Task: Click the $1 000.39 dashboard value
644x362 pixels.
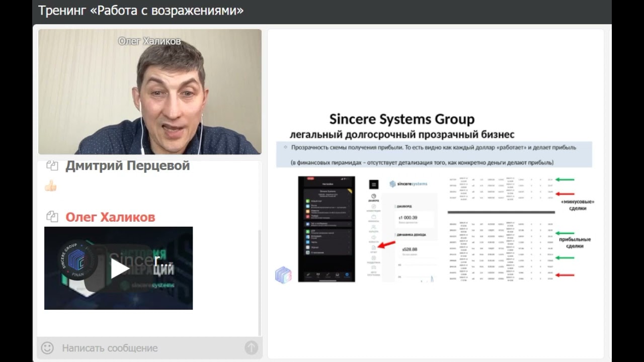Action: coord(409,217)
